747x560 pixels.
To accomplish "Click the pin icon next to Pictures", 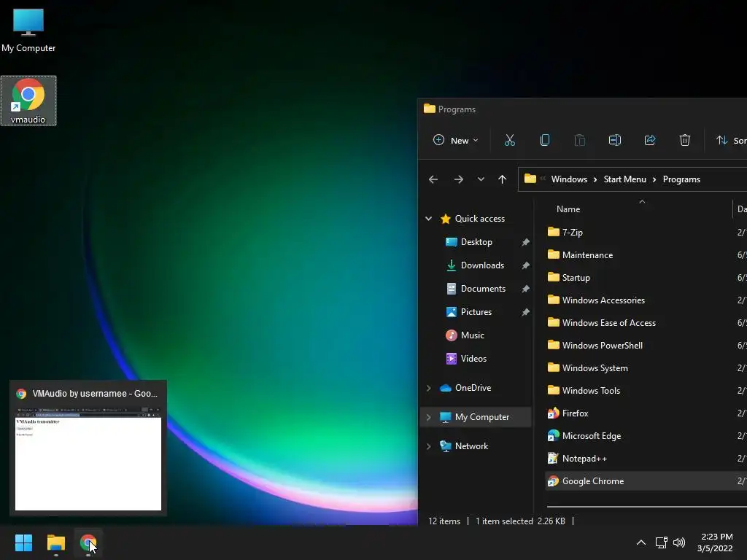I will click(525, 312).
